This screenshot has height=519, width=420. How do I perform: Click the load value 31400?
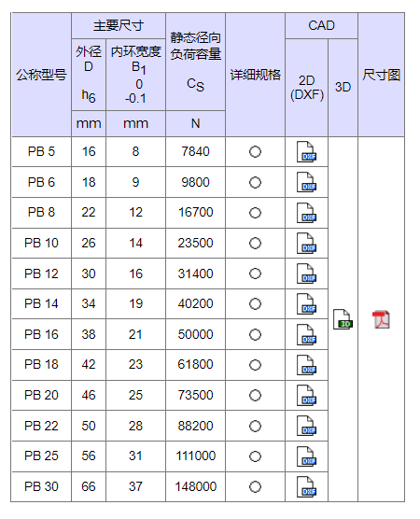click(x=196, y=274)
